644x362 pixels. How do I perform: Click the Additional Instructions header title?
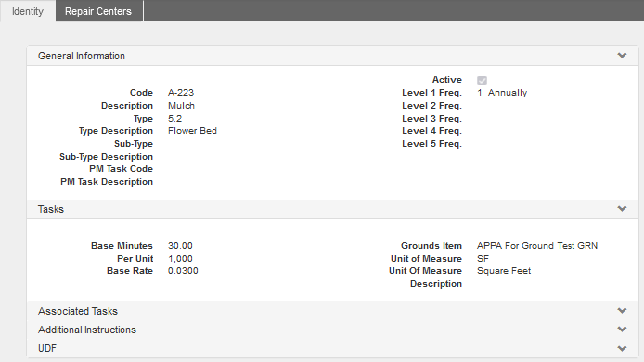click(87, 330)
